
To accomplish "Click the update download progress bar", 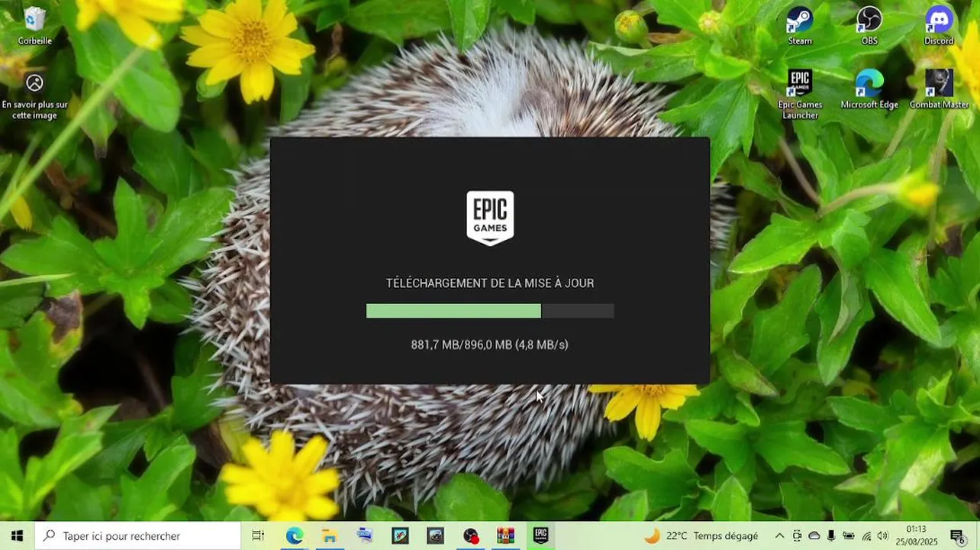I will point(490,311).
